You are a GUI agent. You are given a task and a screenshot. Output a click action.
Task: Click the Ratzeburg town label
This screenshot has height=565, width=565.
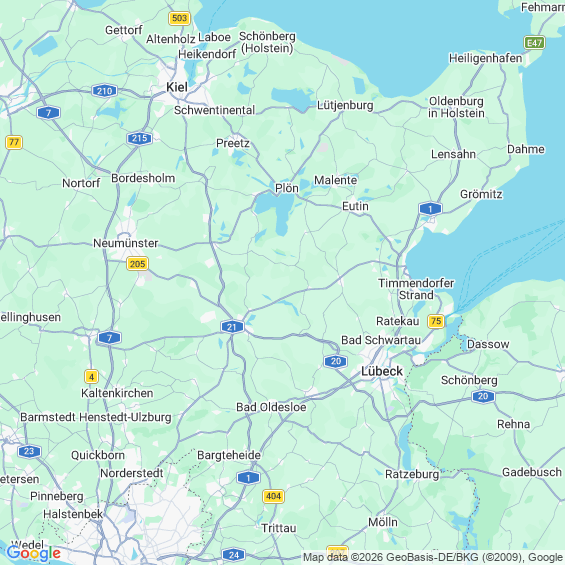412,474
